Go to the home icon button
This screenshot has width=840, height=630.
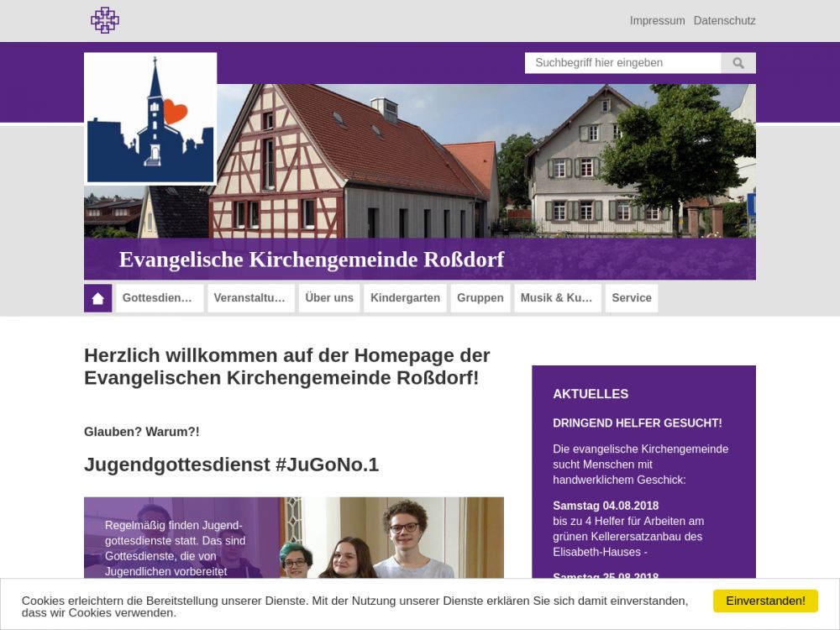click(97, 298)
